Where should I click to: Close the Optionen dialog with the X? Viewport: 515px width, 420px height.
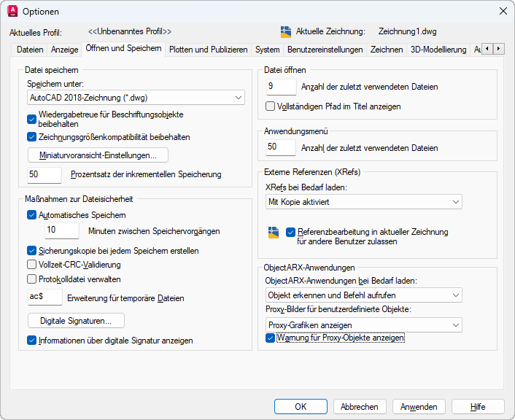click(503, 11)
